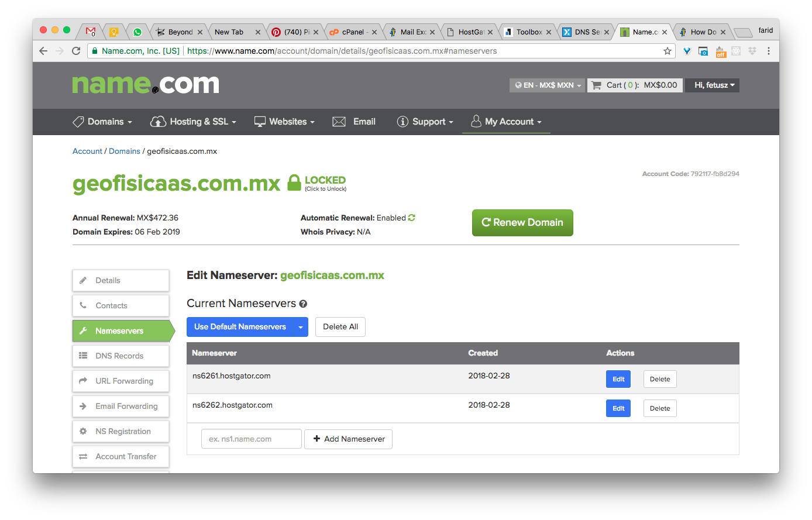Switch to the DNS Se tab
The height and width of the screenshot is (520, 812).
(586, 32)
